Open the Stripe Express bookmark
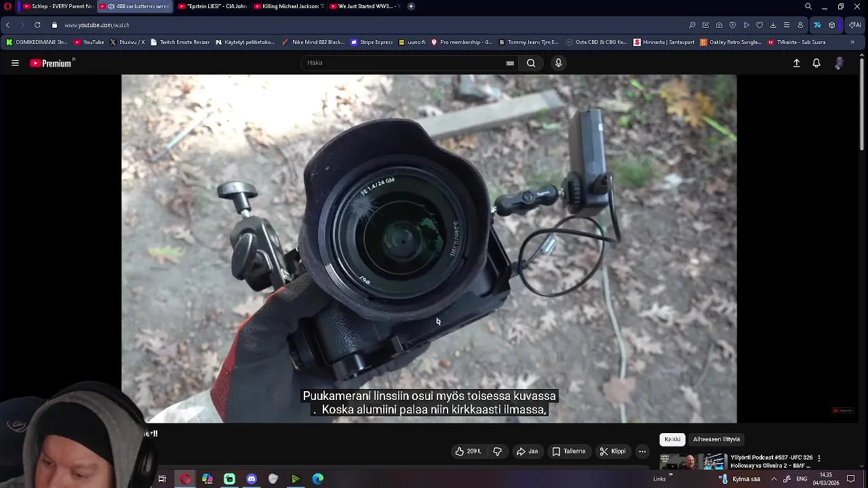The image size is (868, 488). 372,42
